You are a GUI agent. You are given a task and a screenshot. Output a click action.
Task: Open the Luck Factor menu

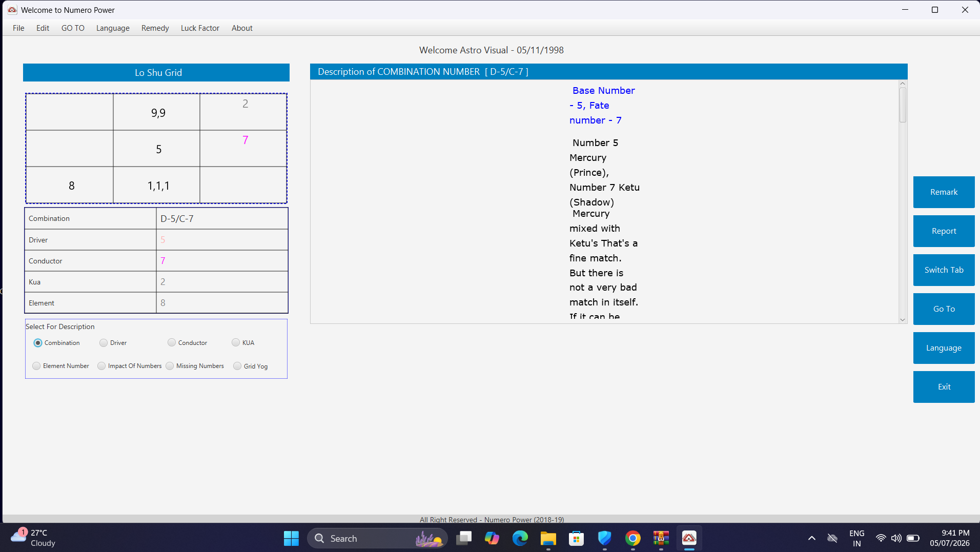pyautogui.click(x=200, y=28)
